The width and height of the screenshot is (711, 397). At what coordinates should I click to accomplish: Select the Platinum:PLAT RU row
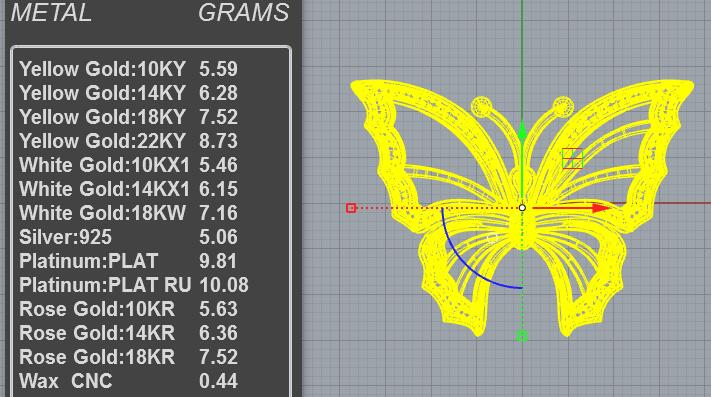134,286
